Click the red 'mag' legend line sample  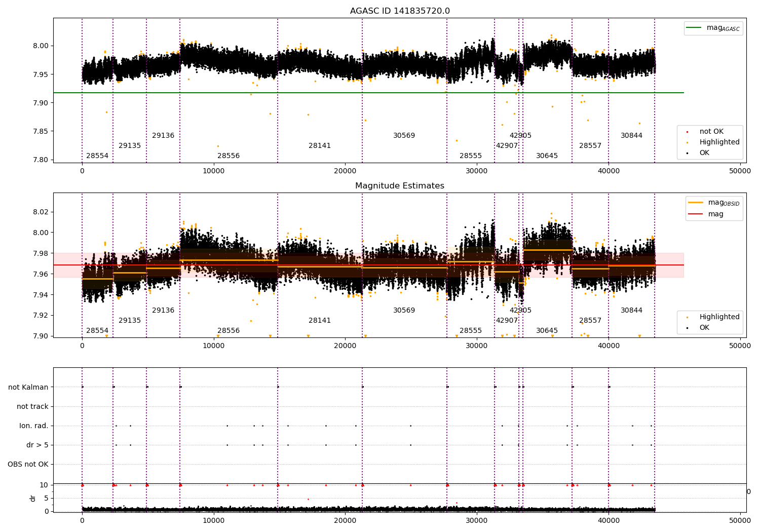[696, 214]
